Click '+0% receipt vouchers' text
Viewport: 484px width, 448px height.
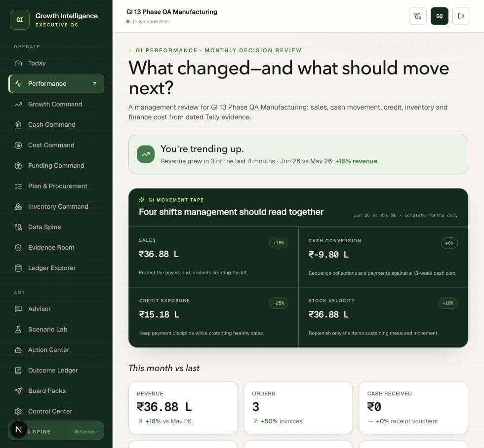[403, 421]
